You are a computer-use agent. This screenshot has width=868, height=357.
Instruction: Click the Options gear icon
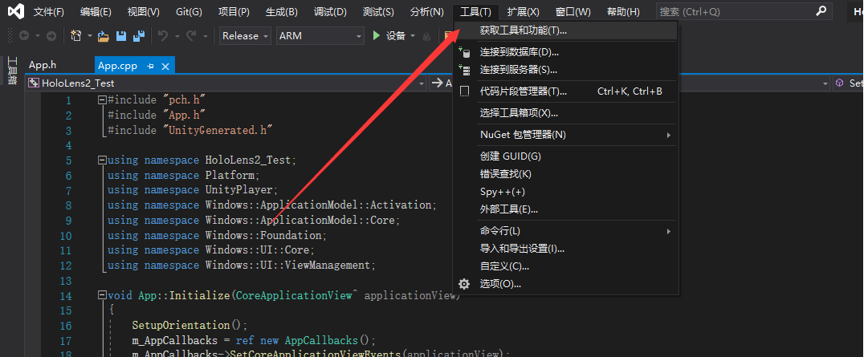(464, 284)
